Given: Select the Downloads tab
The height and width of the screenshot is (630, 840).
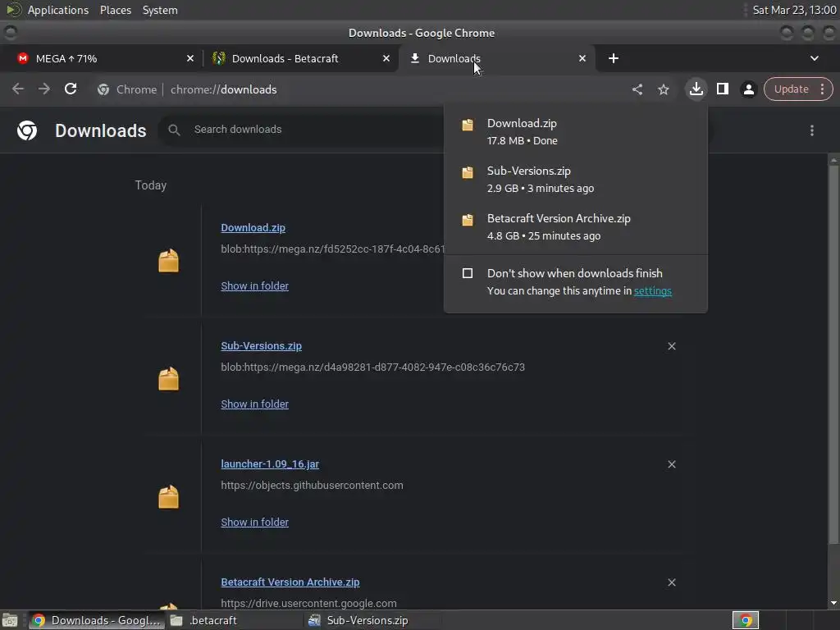Looking at the screenshot, I should [495, 58].
